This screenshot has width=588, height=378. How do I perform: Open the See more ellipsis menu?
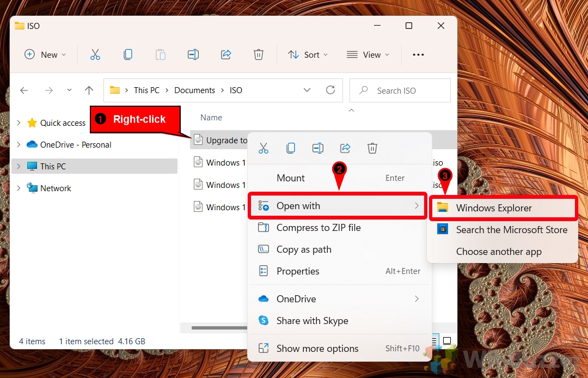click(418, 55)
